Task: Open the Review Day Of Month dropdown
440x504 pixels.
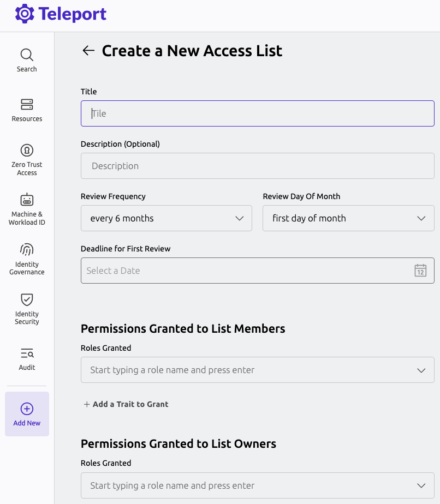Action: point(348,218)
